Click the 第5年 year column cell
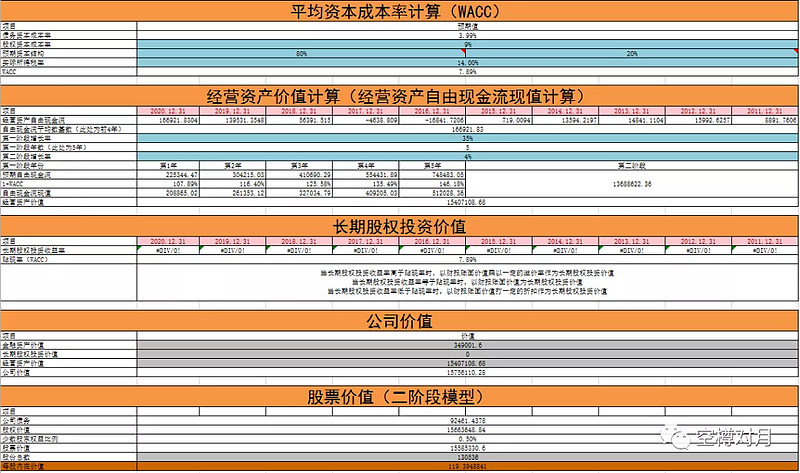The height and width of the screenshot is (473, 800). click(x=432, y=166)
